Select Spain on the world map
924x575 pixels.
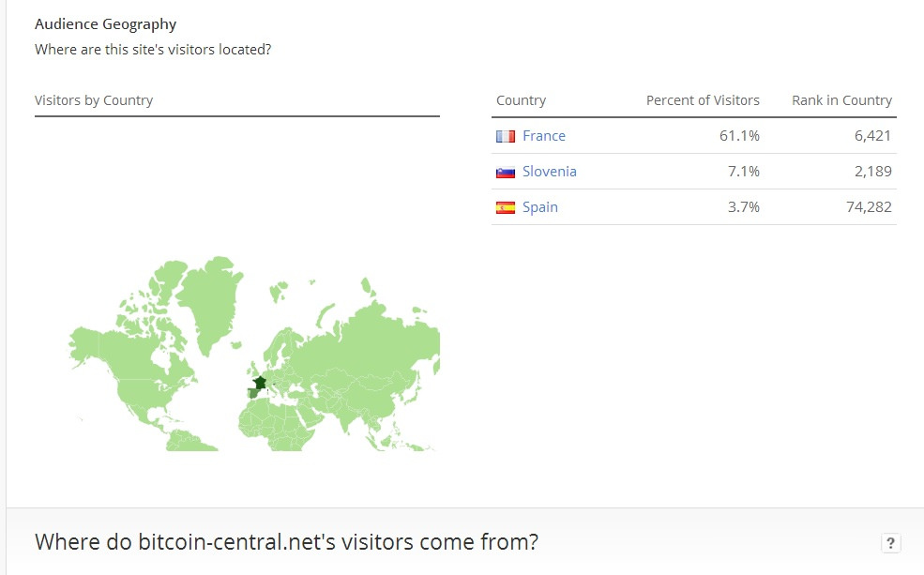[x=253, y=393]
